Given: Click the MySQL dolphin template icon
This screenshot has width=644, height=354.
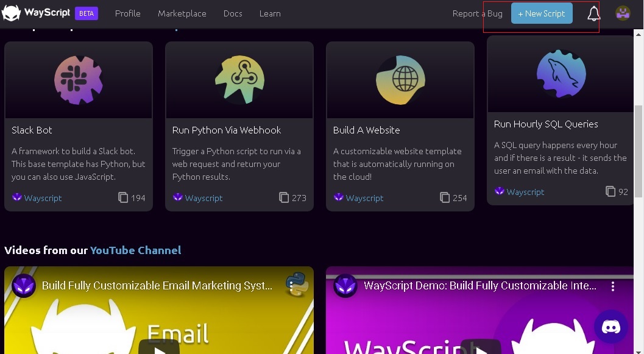Looking at the screenshot, I should 561,74.
